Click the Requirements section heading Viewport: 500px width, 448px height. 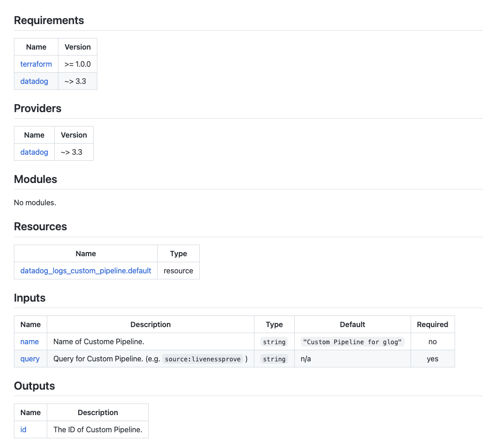tap(49, 20)
